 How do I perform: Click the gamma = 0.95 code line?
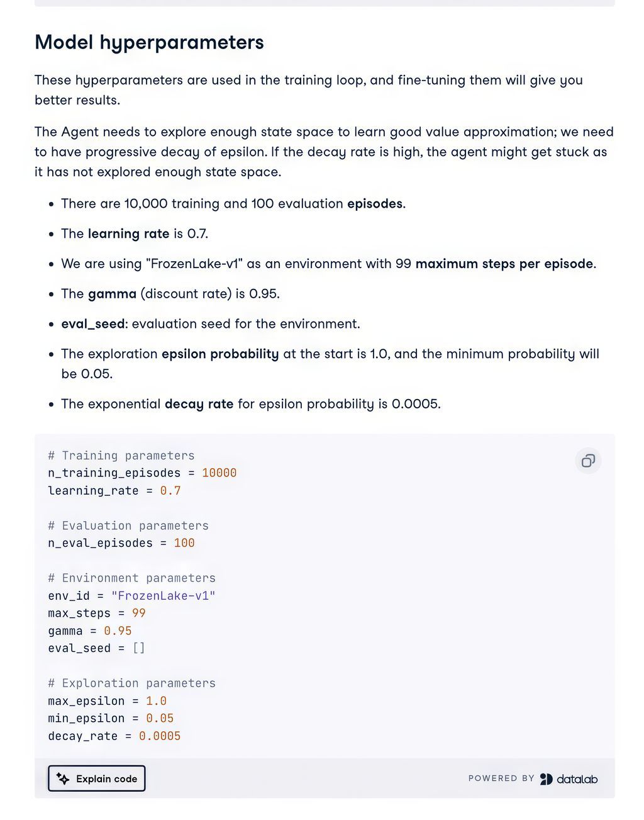tap(90, 631)
